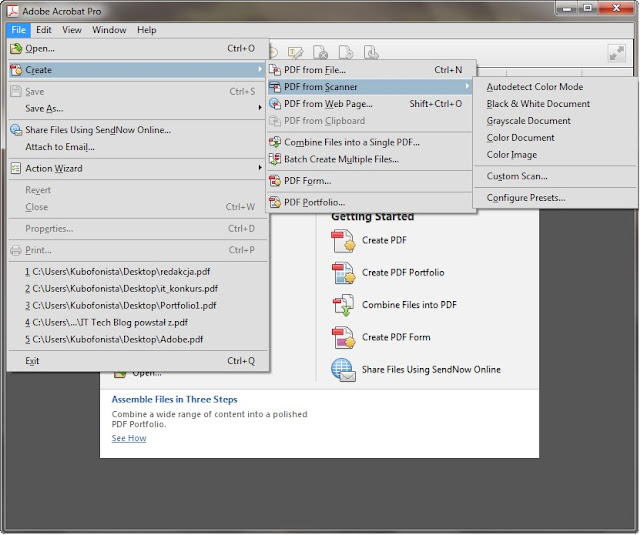The image size is (640, 535).
Task: Click the PDF from Web Page icon
Action: [x=275, y=104]
